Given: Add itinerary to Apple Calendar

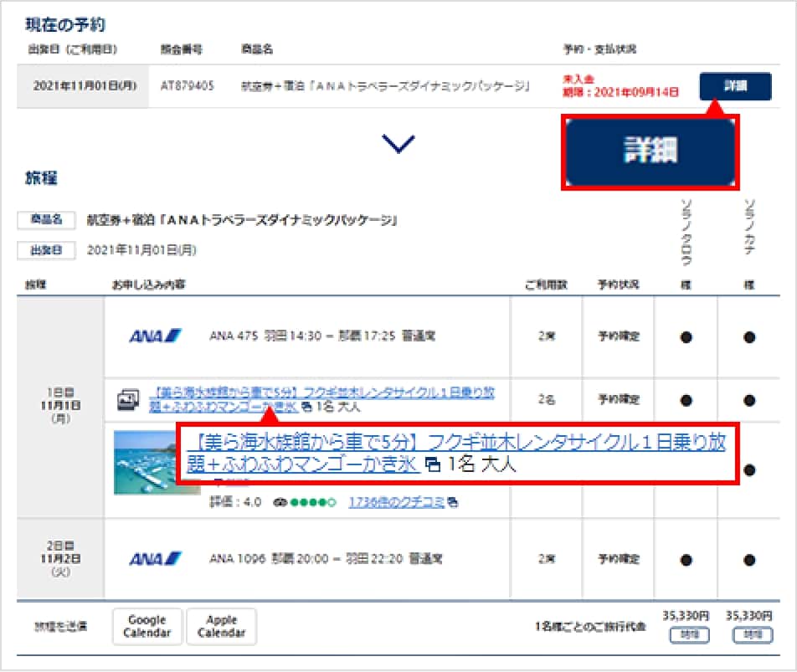Looking at the screenshot, I should coord(221,626).
